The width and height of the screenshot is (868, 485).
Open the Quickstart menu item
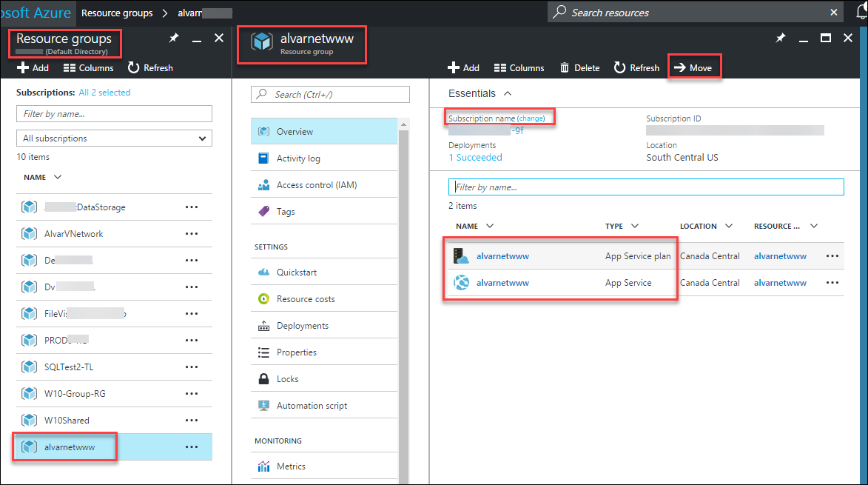tap(324, 272)
